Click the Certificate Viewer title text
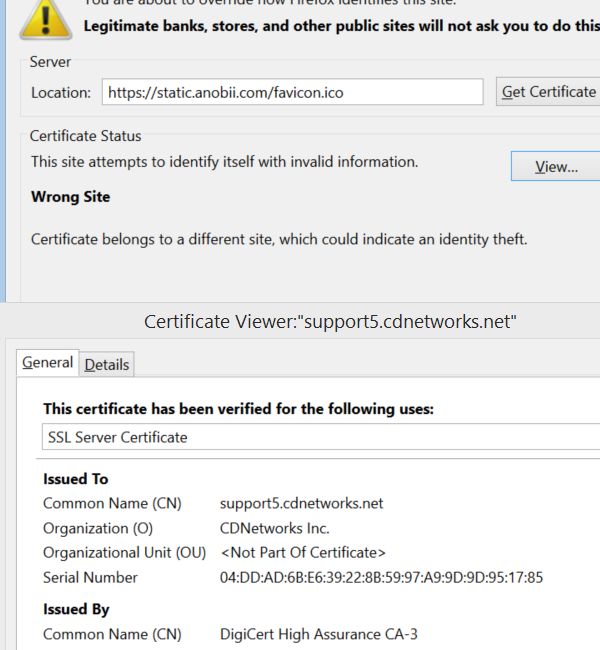Screen dimensions: 600x650 pos(330,322)
